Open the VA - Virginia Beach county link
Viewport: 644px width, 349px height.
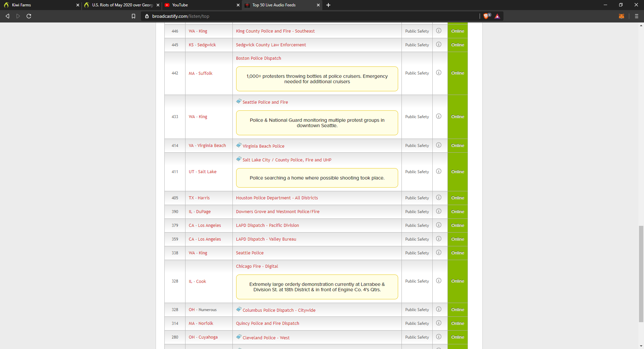point(207,146)
